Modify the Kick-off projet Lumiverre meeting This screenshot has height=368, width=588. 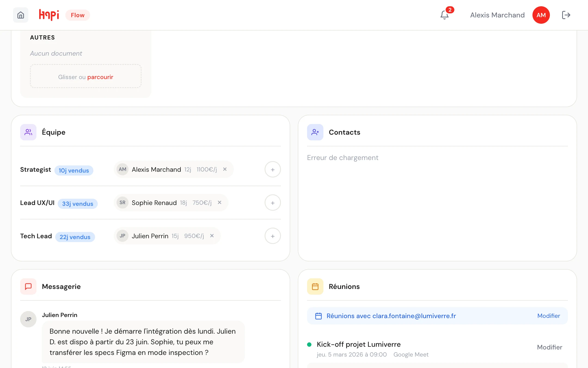click(550, 347)
